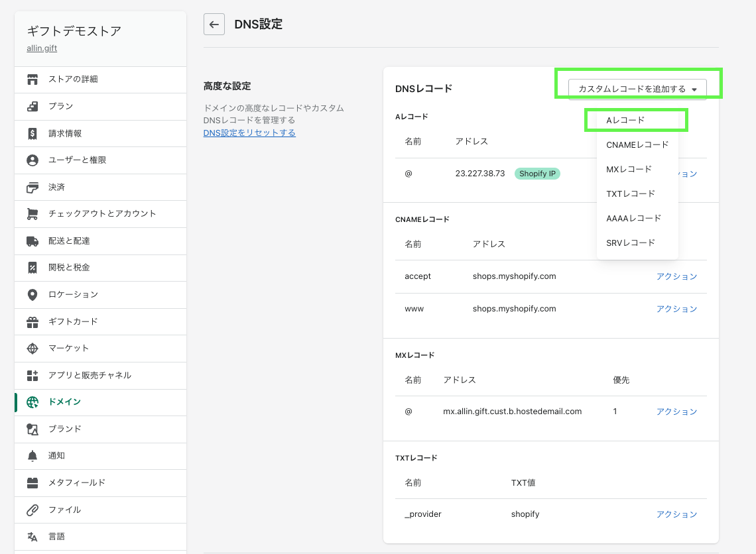The image size is (756, 554).
Task: Click the 通知 bell icon
Action: coord(32,456)
